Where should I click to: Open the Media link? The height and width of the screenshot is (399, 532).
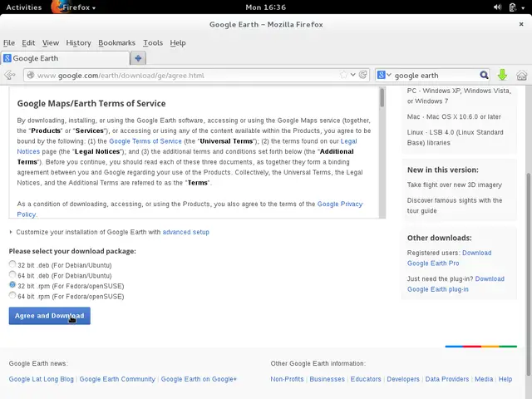point(484,379)
